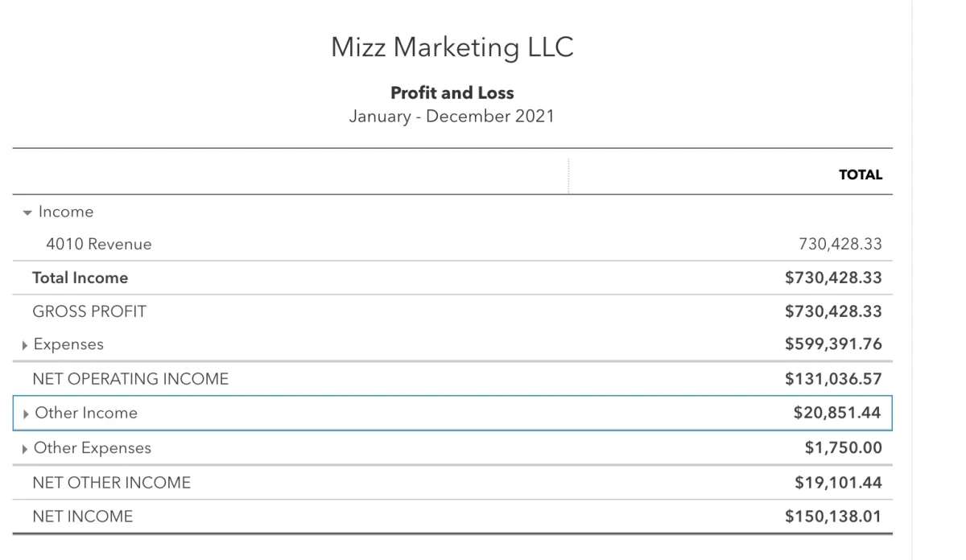Drill into the Expenses total $599,391.76
This screenshot has height=560, width=966.
click(x=833, y=344)
